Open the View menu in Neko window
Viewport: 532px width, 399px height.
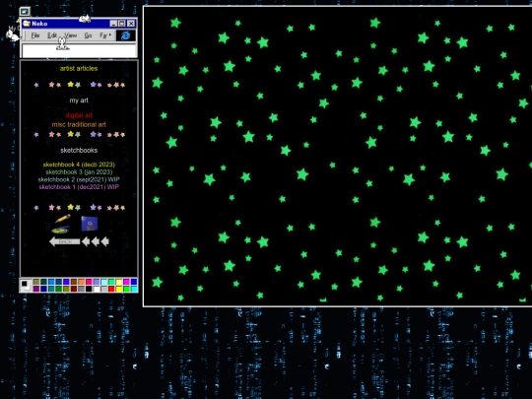(x=71, y=35)
